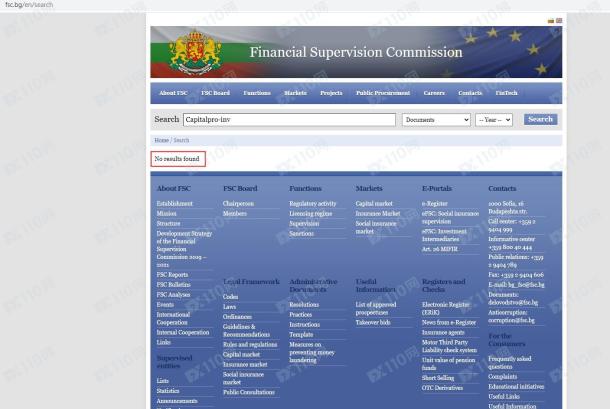The width and height of the screenshot is (610, 409).
Task: Open Unit value of pension funds link
Action: (x=449, y=364)
